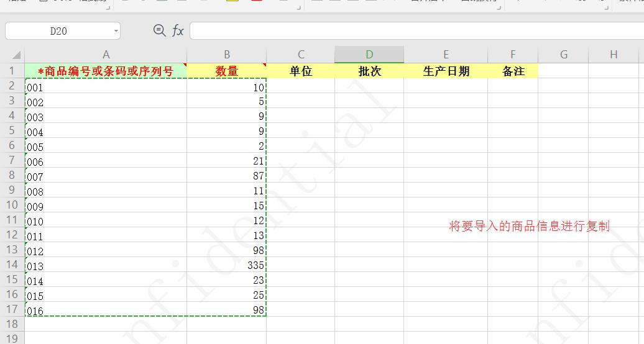The image size is (644, 344).
Task: Click inside the formula bar input
Action: (416, 31)
